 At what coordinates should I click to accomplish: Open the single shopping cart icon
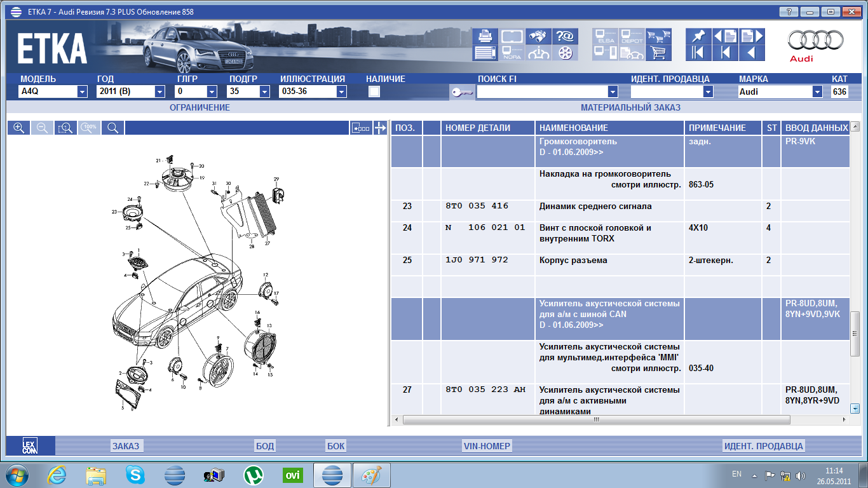click(x=659, y=53)
